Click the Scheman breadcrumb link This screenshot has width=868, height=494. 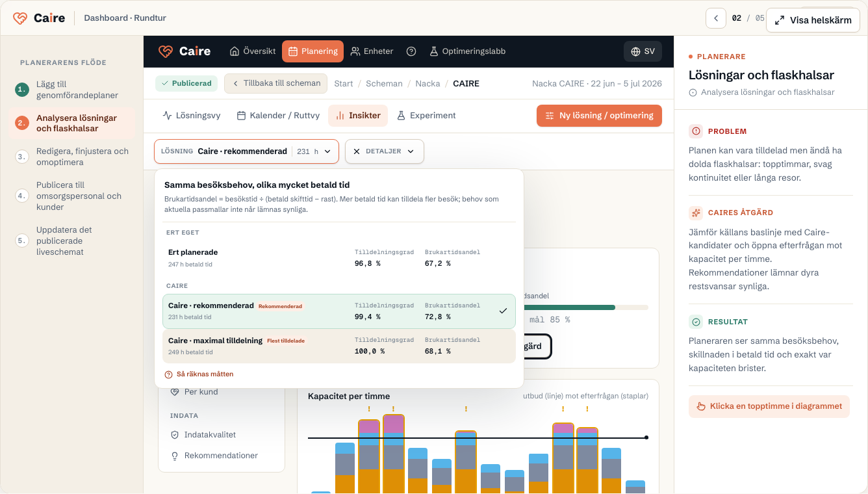pyautogui.click(x=384, y=84)
